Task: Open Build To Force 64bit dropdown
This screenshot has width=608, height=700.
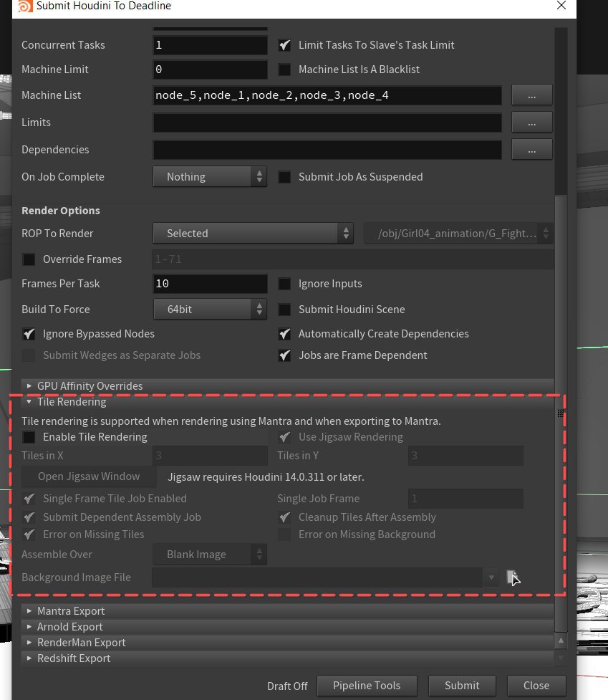Action: click(x=210, y=309)
